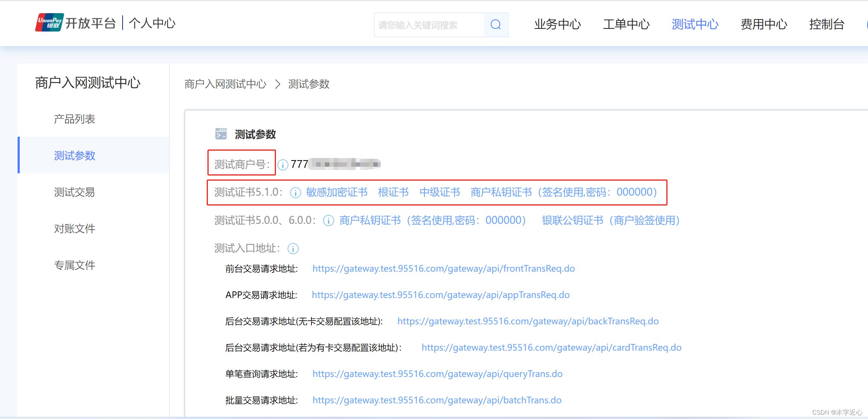The width and height of the screenshot is (868, 419).
Task: Click 商户入网测试中心 breadcrumb link
Action: click(225, 84)
